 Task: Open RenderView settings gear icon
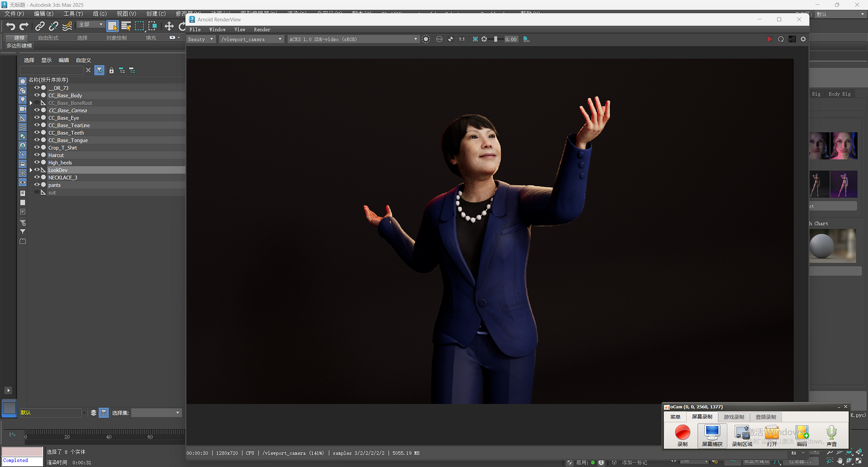coord(803,39)
